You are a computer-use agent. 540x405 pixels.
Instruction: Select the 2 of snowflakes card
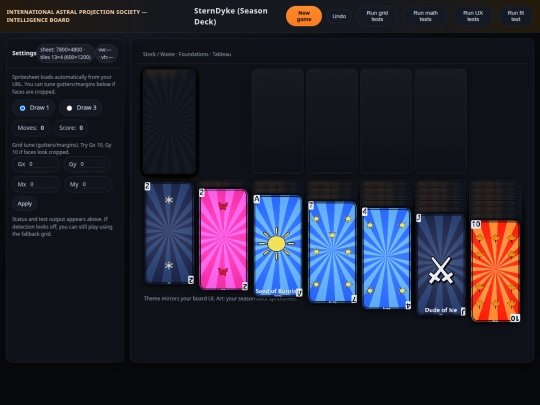169,233
